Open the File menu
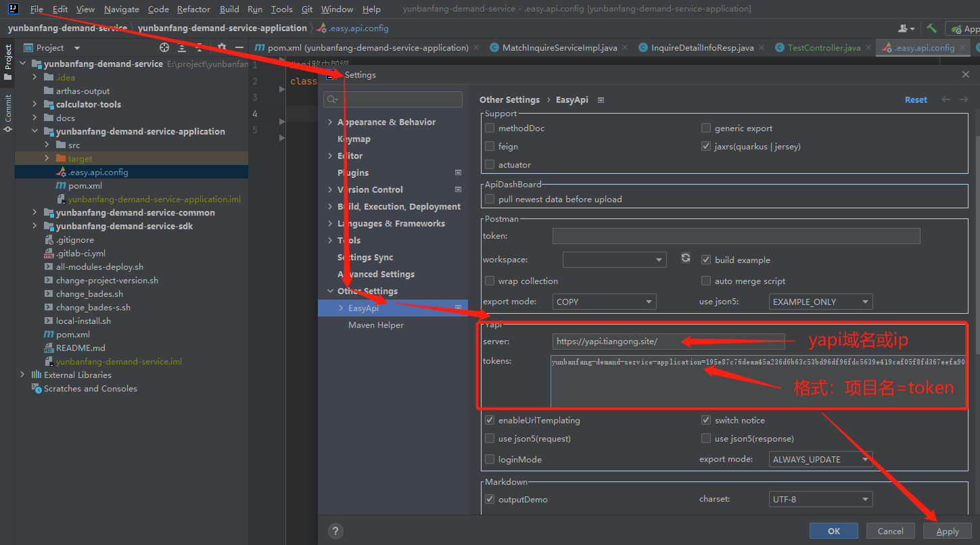 point(37,9)
